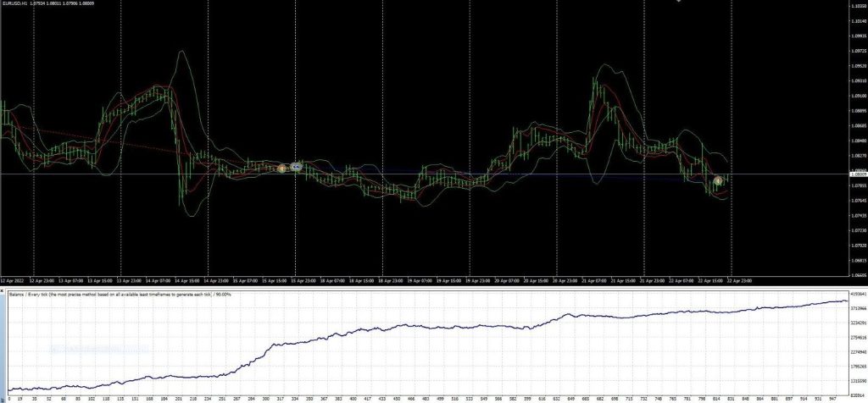This screenshot has width=868, height=403.
Task: Click the orange trade marker near 15 Apr 15:00
Action: 282,169
